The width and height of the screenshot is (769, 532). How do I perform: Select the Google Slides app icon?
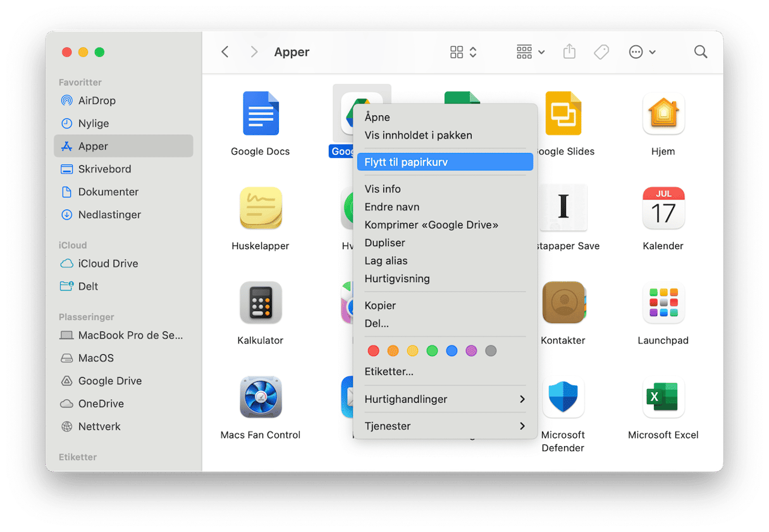(x=563, y=114)
